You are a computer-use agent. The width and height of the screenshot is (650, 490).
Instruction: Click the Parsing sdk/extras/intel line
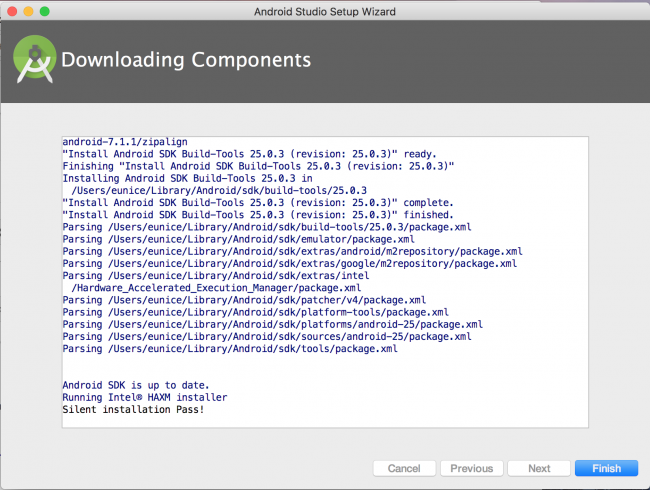coord(216,276)
